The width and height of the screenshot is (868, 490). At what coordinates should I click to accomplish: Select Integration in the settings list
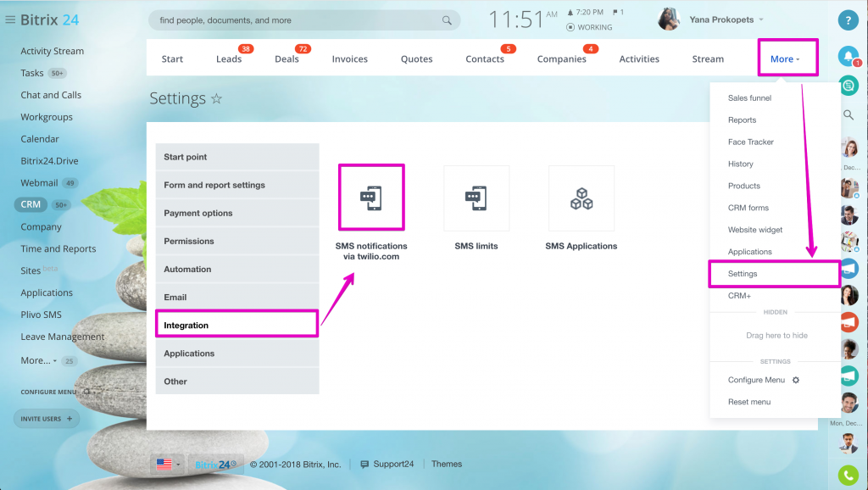(x=237, y=325)
